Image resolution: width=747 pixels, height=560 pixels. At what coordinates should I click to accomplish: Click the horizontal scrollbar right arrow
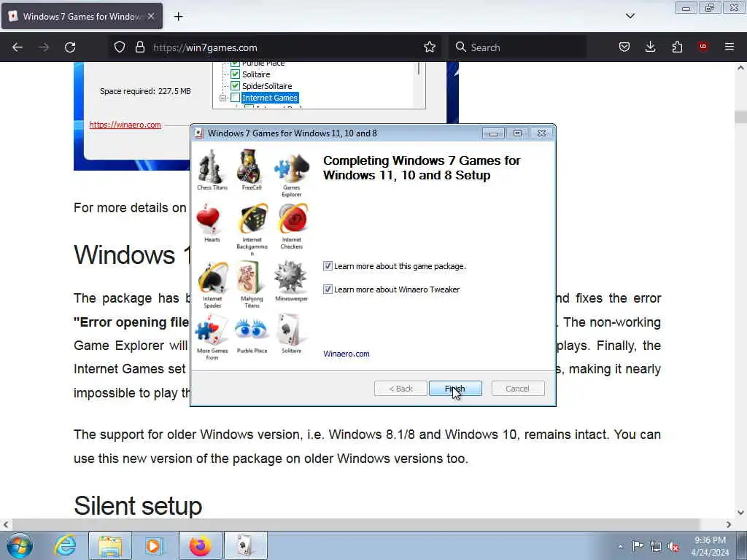click(729, 524)
